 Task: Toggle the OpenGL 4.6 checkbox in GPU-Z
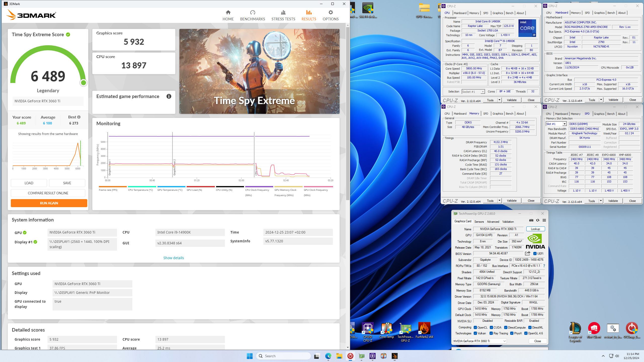click(526, 333)
